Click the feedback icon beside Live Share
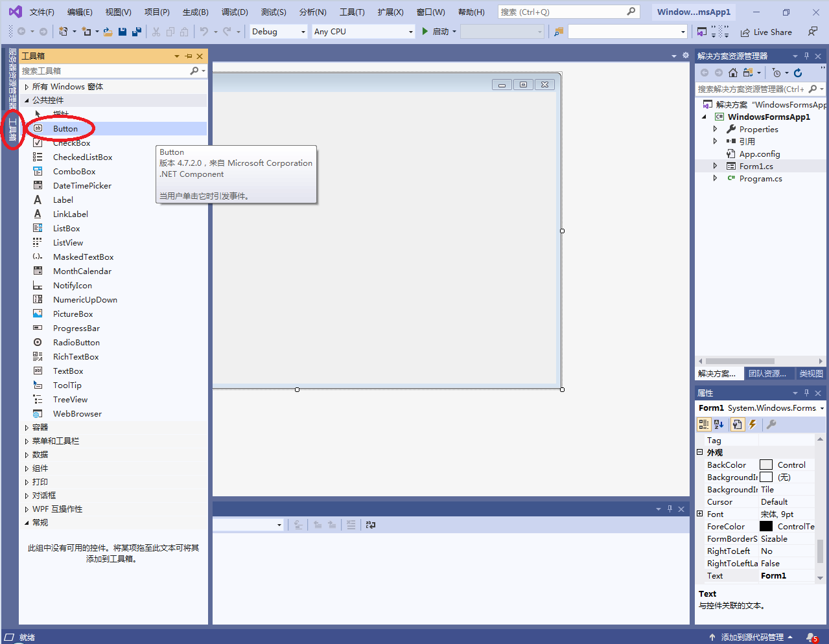Screen dimensions: 829x644 tap(813, 31)
